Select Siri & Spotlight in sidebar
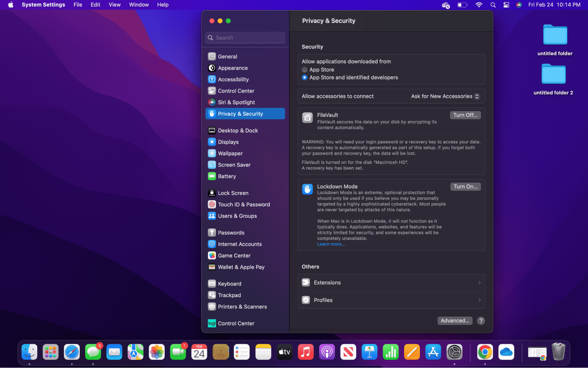The image size is (588, 368). point(245,102)
